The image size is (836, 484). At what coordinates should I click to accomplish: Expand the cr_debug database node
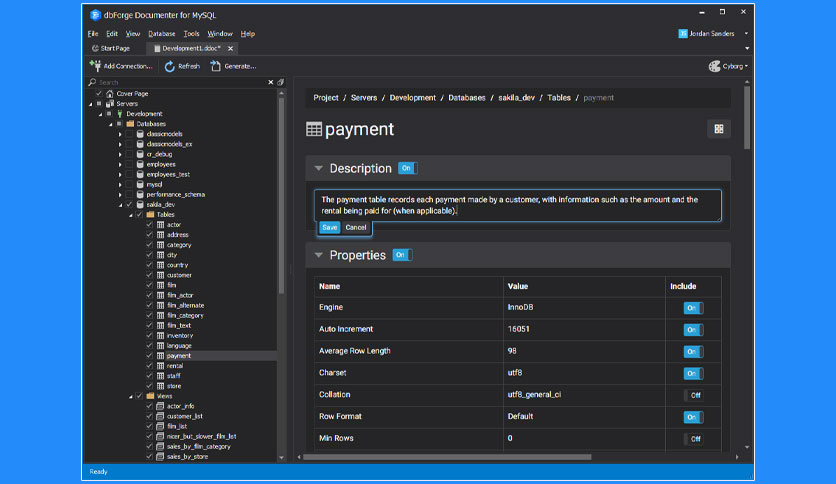click(120, 155)
